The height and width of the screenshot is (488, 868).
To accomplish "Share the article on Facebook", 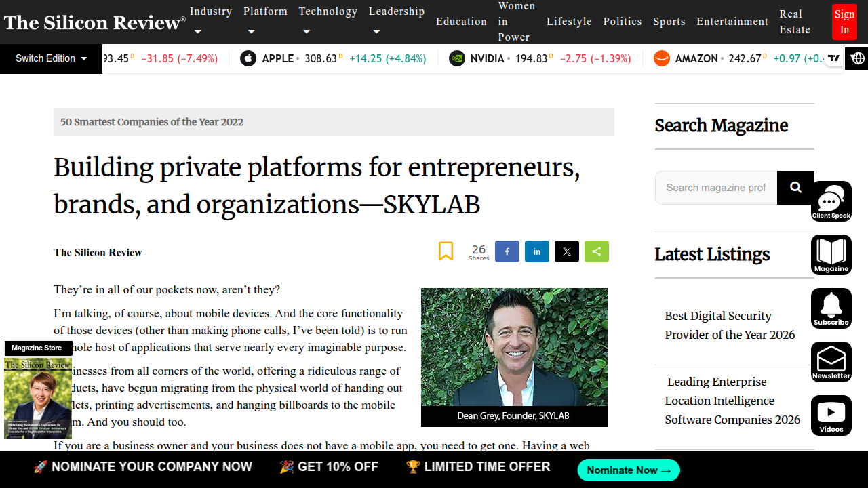I will click(x=507, y=251).
